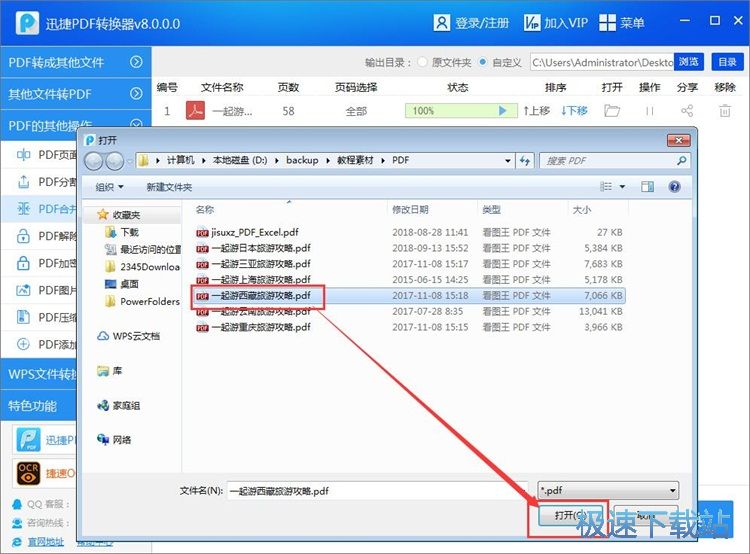This screenshot has height=554, width=750.
Task: Click the forward navigation button in dialog
Action: click(x=114, y=161)
